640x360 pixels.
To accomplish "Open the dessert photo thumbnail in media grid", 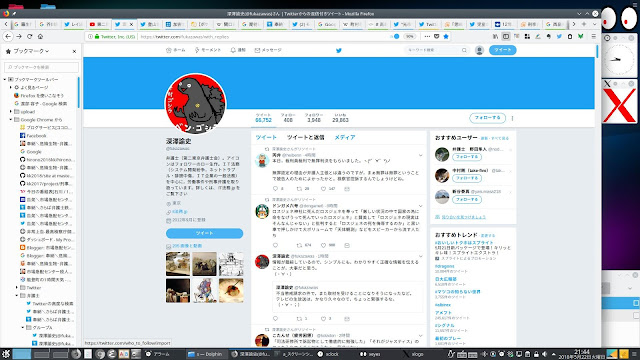I will click(x=231, y=291).
